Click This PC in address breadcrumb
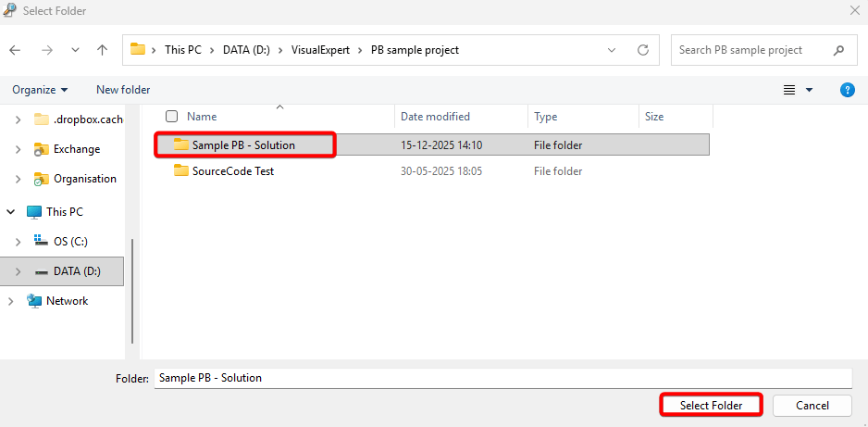 click(x=182, y=50)
